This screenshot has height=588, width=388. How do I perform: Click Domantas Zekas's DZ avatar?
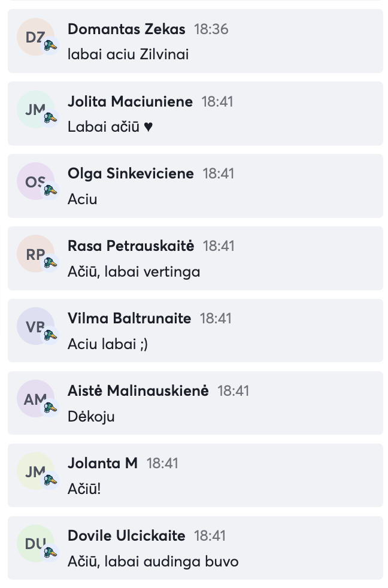pyautogui.click(x=35, y=37)
